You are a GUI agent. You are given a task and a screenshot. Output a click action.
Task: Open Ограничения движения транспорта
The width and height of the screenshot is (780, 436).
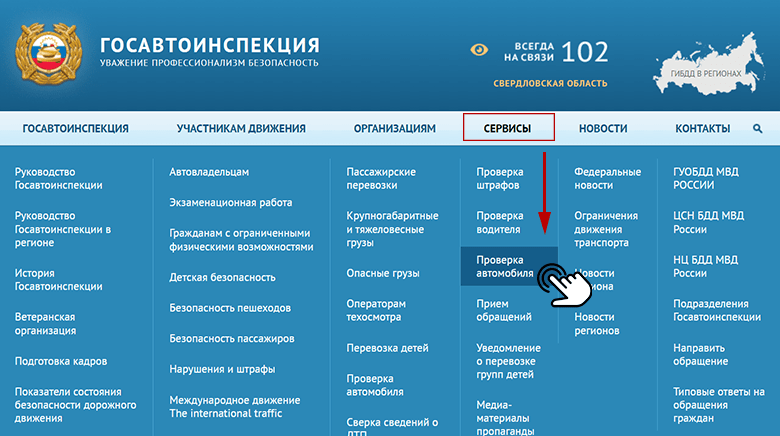pyautogui.click(x=606, y=229)
